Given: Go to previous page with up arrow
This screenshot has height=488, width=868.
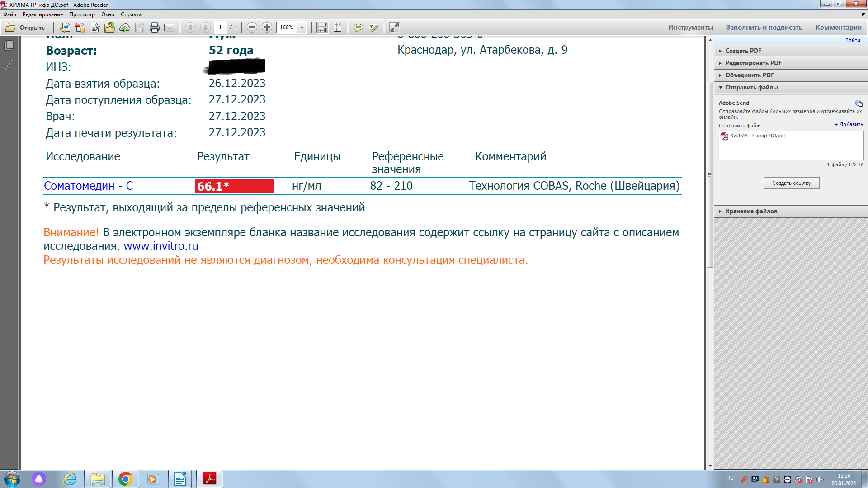Looking at the screenshot, I should coord(190,28).
